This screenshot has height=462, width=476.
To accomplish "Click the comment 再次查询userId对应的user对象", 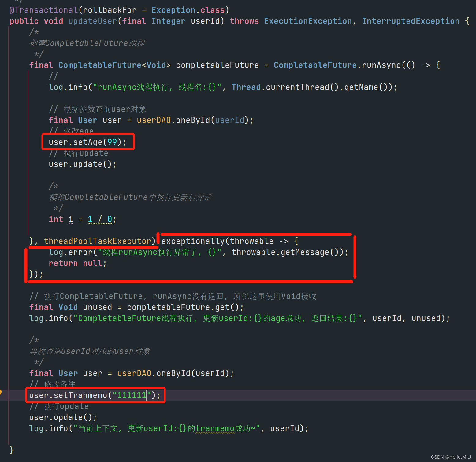I will 89,351.
